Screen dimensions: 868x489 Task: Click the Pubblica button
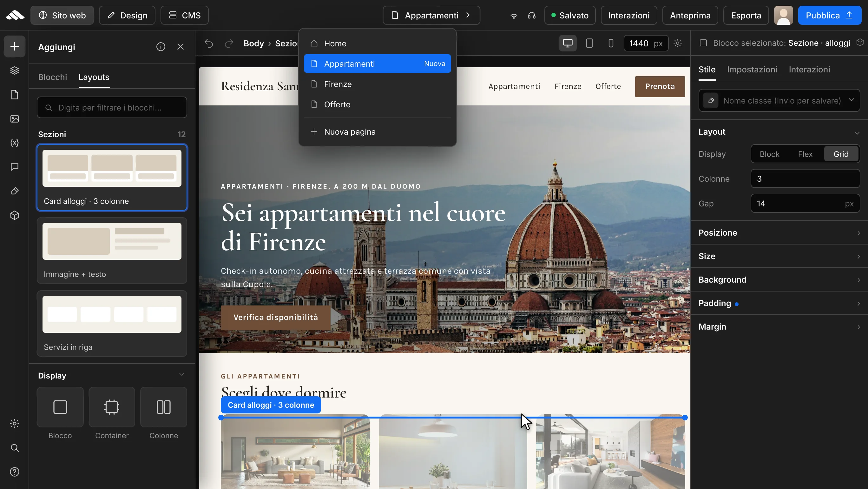coord(830,16)
